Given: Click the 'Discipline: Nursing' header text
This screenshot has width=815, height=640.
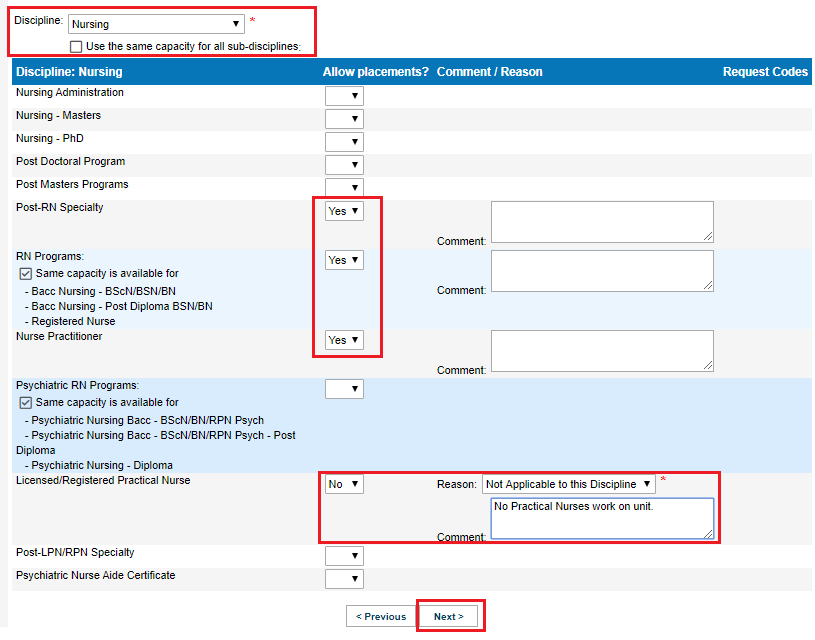Looking at the screenshot, I should pyautogui.click(x=69, y=72).
